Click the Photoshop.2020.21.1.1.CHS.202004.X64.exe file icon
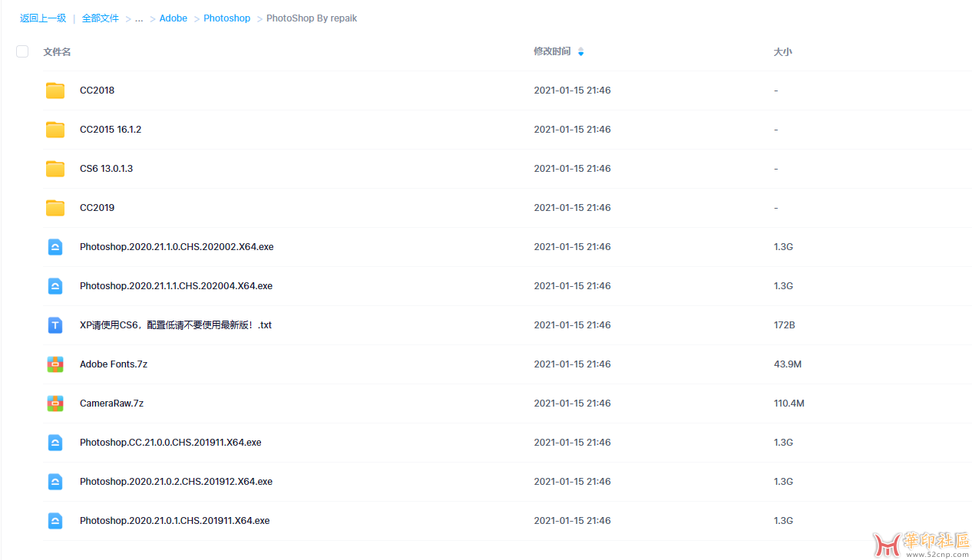 (55, 286)
